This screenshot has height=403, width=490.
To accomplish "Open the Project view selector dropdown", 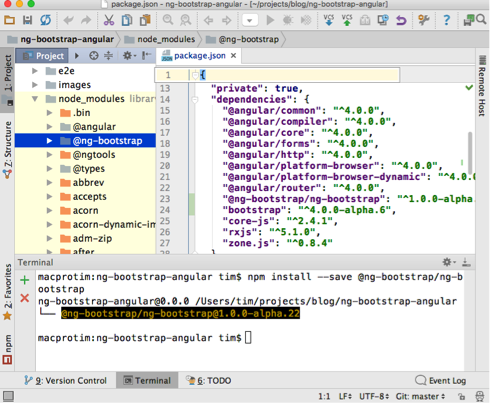I will click(x=77, y=56).
